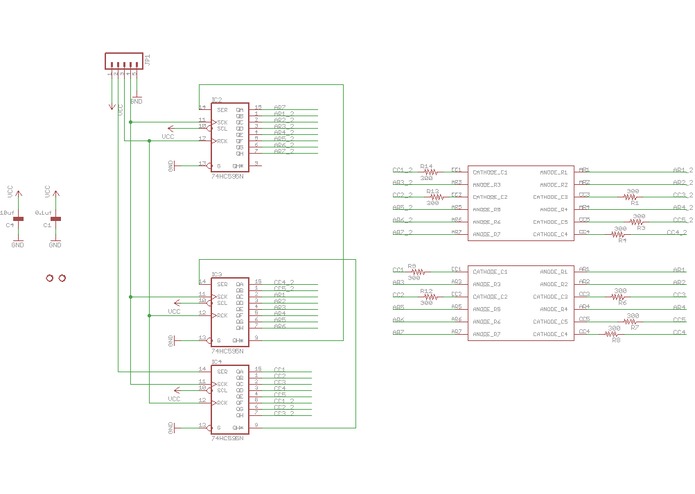Click the GND symbol on IC3 pin 13
Image resolution: width=695 pixels, height=494 pixels.
point(172,340)
